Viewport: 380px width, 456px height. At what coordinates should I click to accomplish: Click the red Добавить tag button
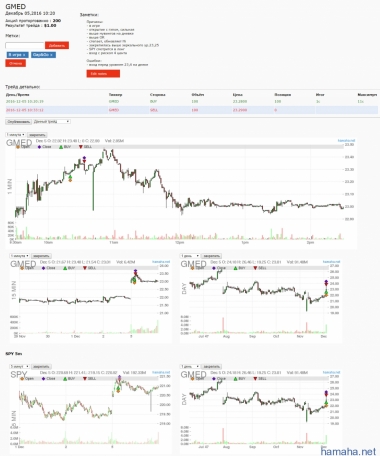57,45
